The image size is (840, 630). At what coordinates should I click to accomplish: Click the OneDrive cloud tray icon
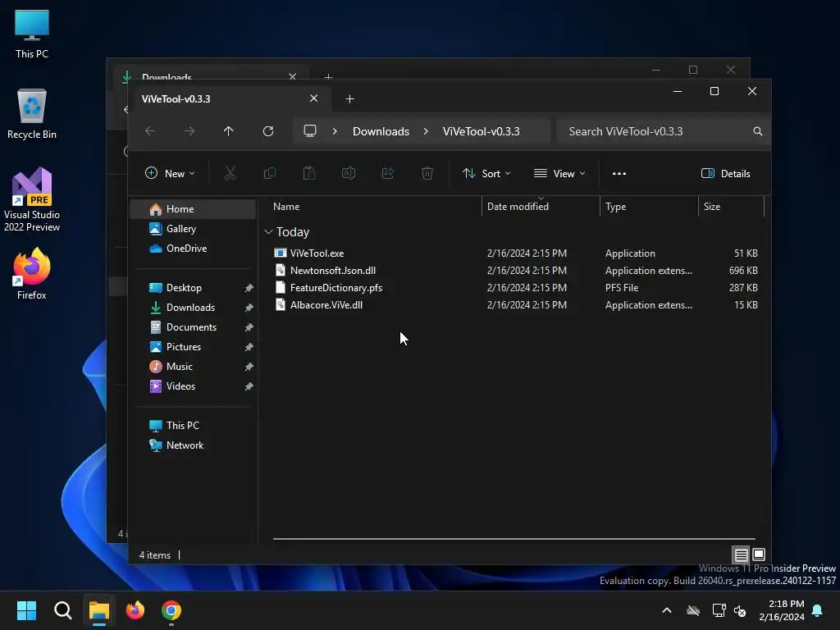(x=693, y=610)
